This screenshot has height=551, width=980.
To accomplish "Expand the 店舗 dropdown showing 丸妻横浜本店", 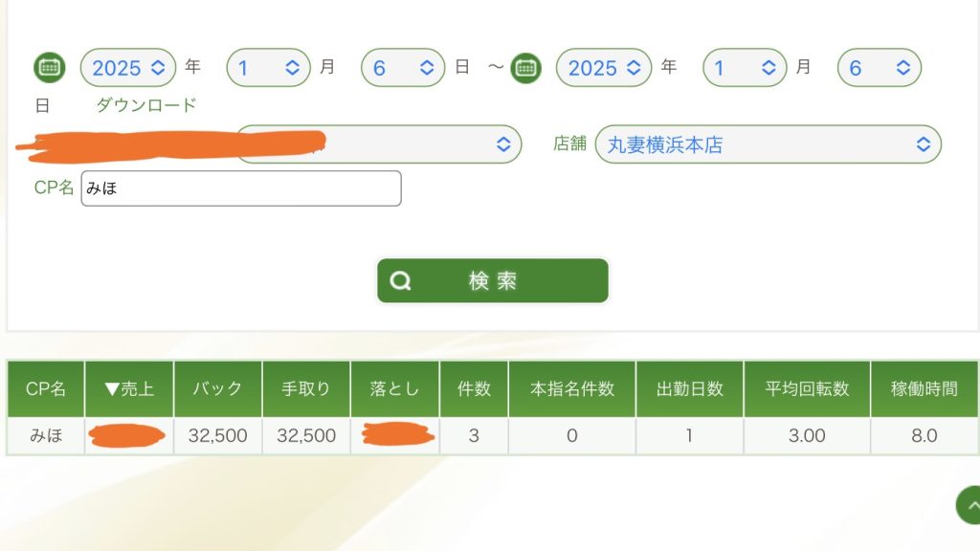I will (768, 144).
